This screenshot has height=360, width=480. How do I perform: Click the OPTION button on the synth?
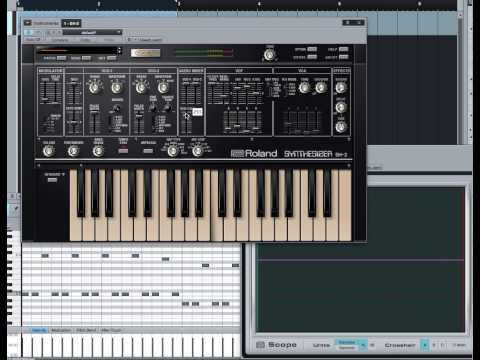point(312,49)
